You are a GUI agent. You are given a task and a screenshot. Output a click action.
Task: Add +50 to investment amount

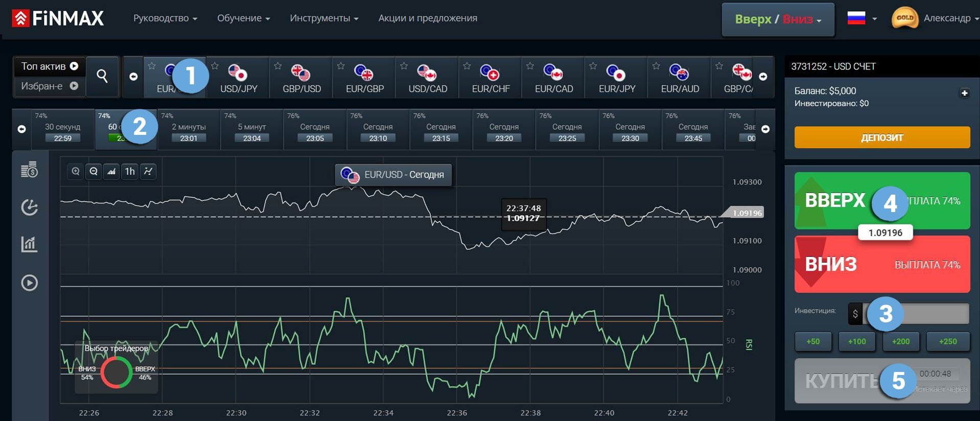pos(813,341)
